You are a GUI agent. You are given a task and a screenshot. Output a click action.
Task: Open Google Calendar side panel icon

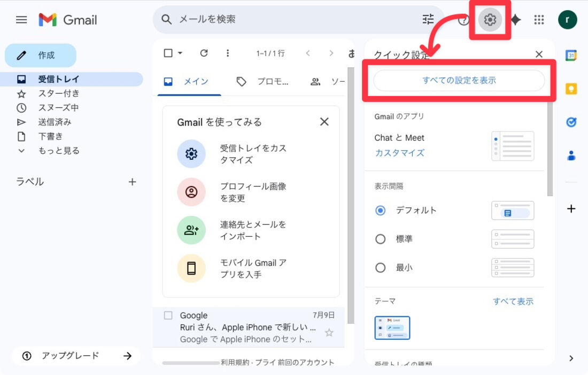[571, 56]
